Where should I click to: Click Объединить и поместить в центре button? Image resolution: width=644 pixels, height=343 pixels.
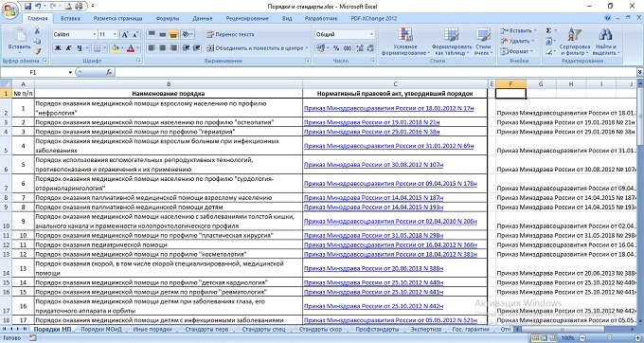pos(257,48)
